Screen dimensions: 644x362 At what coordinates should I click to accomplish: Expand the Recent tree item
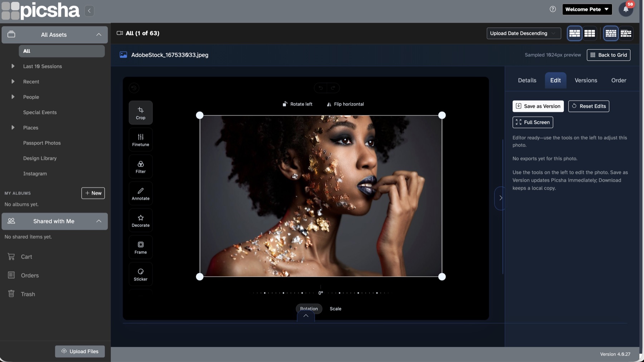click(x=13, y=82)
